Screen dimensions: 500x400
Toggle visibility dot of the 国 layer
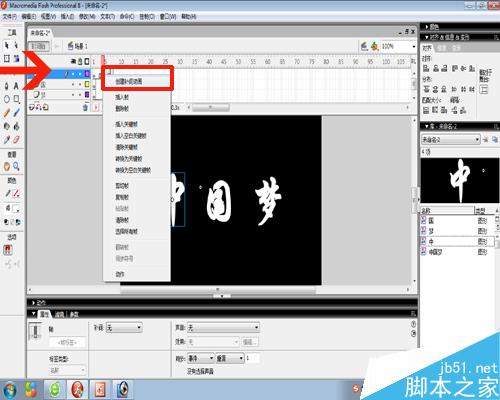[x=73, y=84]
